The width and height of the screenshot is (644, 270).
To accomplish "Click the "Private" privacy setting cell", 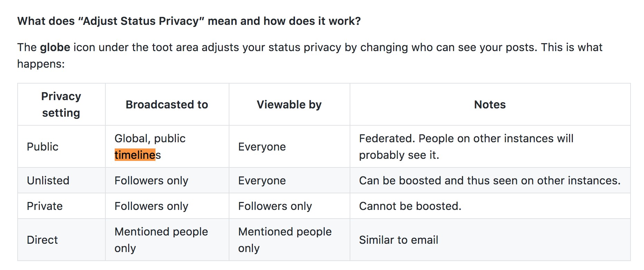I will click(x=45, y=206).
